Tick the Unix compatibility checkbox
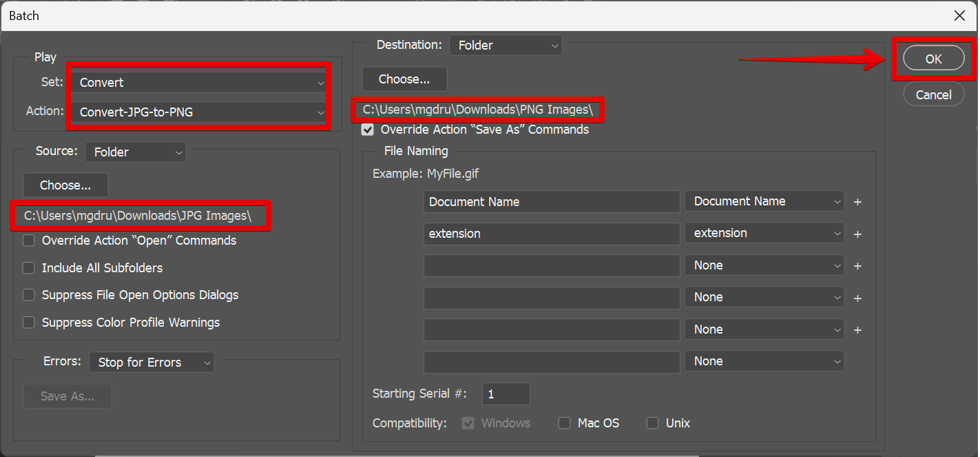980x457 pixels. pyautogui.click(x=652, y=423)
